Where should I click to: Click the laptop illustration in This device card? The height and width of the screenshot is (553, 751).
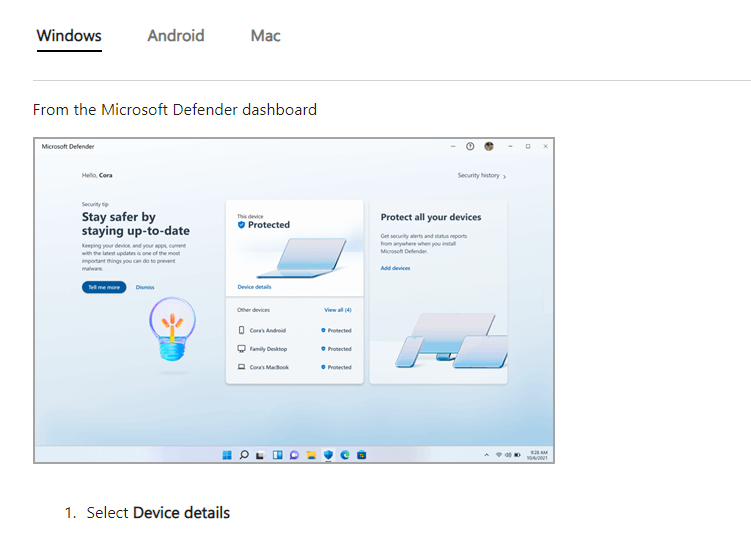[303, 258]
